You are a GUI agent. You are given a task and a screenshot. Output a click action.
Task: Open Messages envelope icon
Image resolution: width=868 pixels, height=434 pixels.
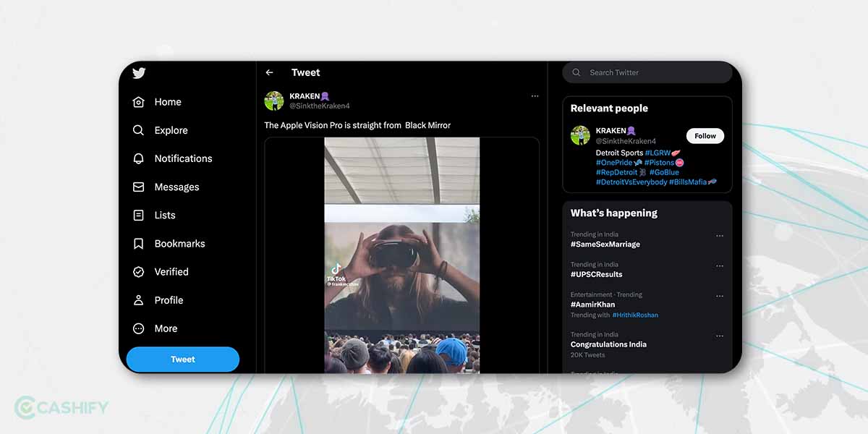tap(139, 187)
